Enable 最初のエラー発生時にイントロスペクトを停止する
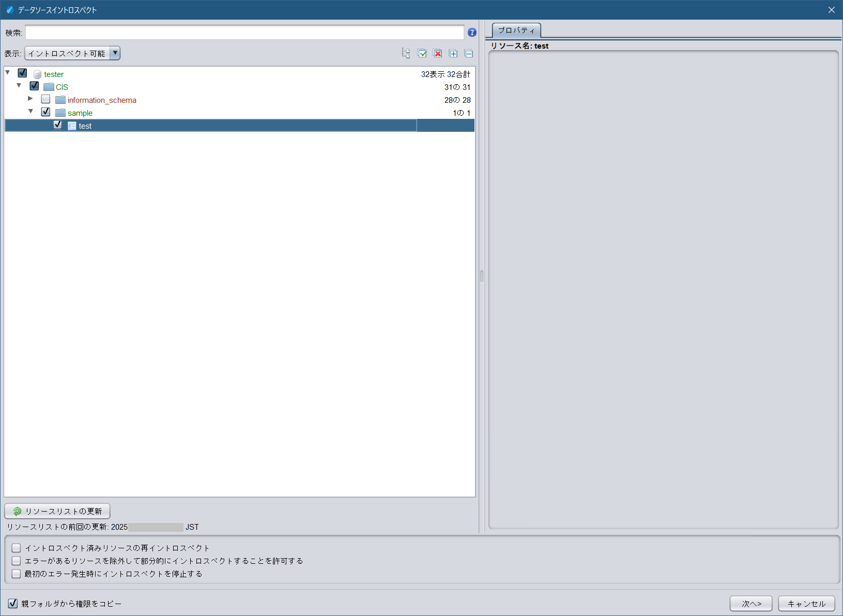This screenshot has width=843, height=616. (17, 574)
